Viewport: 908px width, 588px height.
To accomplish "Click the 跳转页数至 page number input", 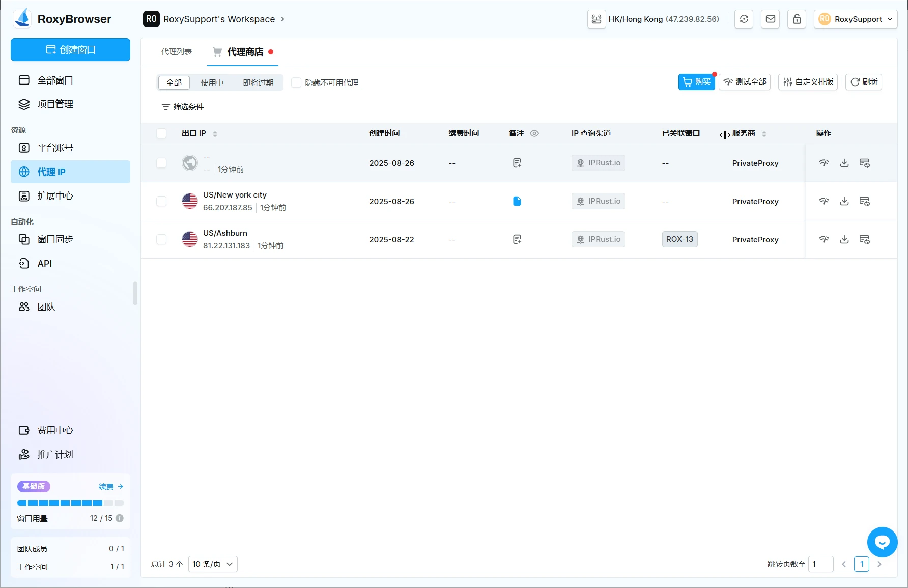I will [x=820, y=564].
